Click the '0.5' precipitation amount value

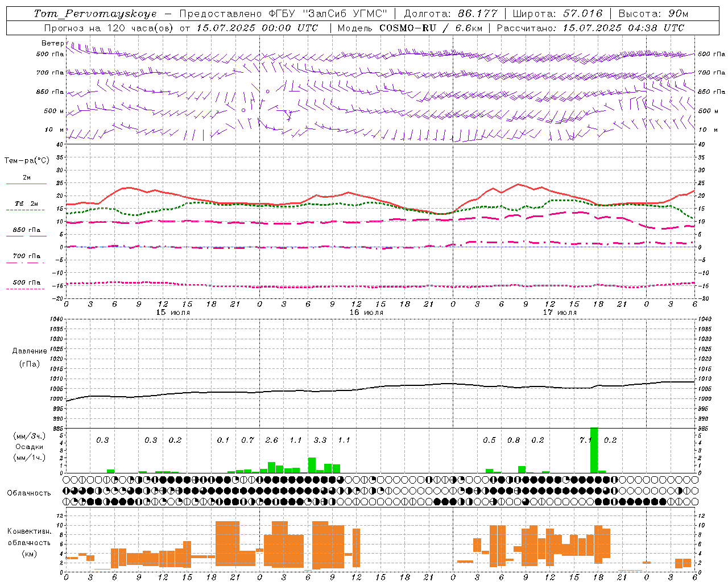[489, 440]
